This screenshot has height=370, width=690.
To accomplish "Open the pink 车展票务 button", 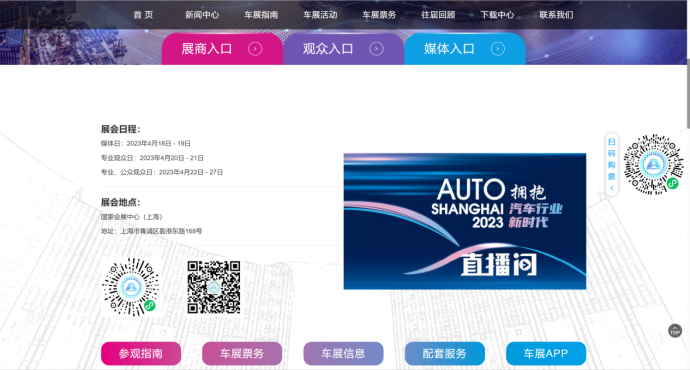I will pyautogui.click(x=242, y=353).
